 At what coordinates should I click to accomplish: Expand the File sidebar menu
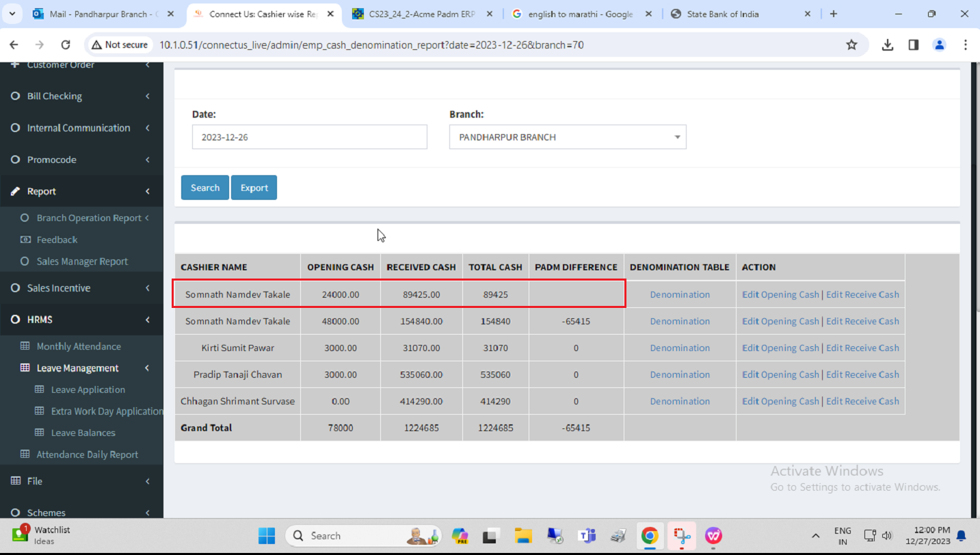coord(81,481)
